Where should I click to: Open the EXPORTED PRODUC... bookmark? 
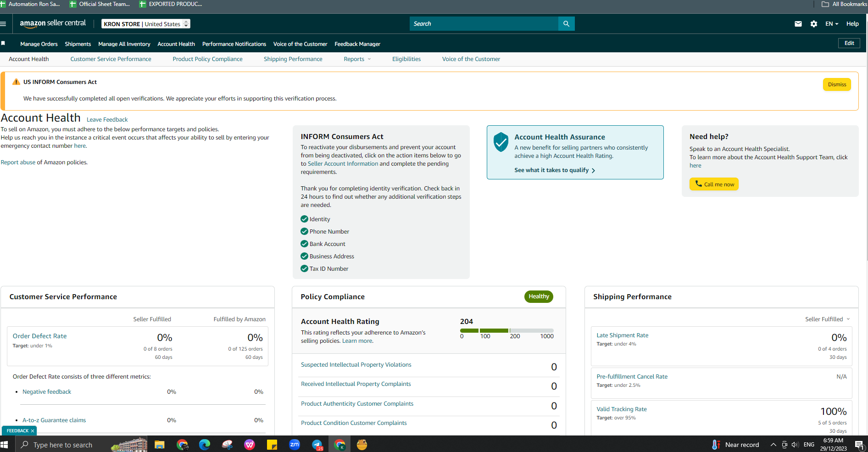pos(171,4)
